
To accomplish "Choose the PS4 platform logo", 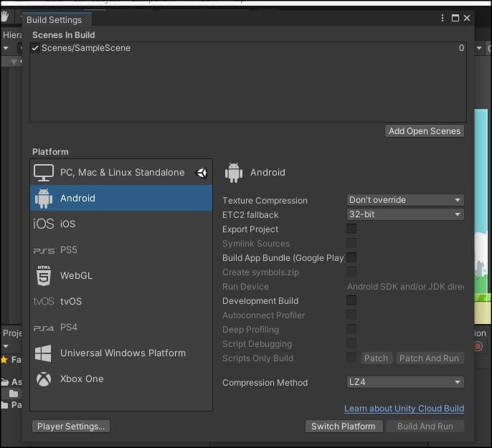I will click(x=44, y=328).
